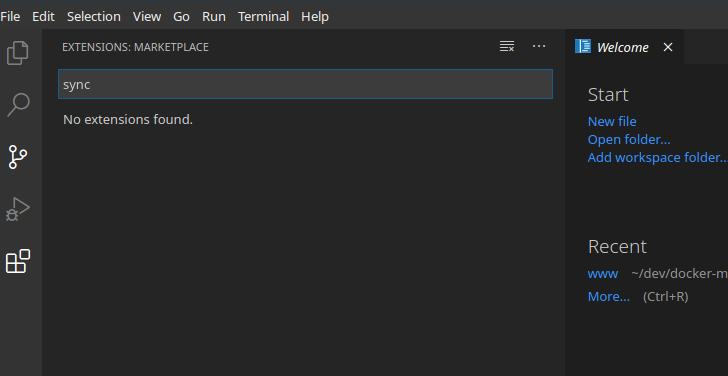The width and height of the screenshot is (728, 376).
Task: Clear extensions search results icon
Action: (x=507, y=46)
